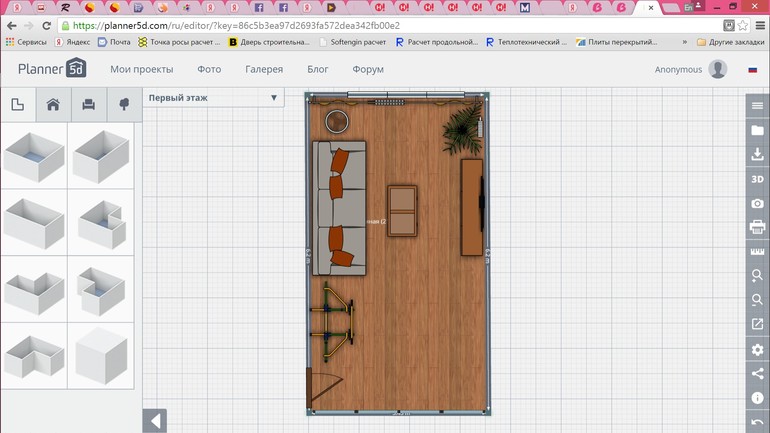
Task: Take a snapshot with camera icon
Action: coord(757,203)
